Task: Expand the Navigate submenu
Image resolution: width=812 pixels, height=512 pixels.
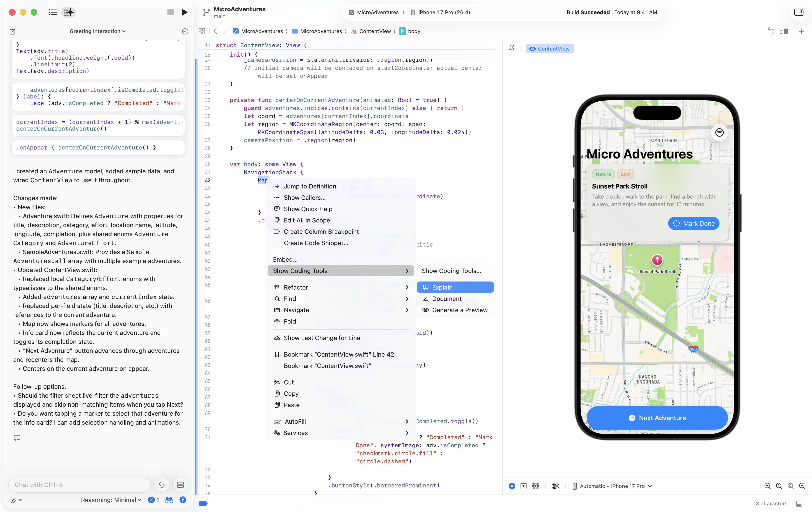Action: [x=341, y=310]
